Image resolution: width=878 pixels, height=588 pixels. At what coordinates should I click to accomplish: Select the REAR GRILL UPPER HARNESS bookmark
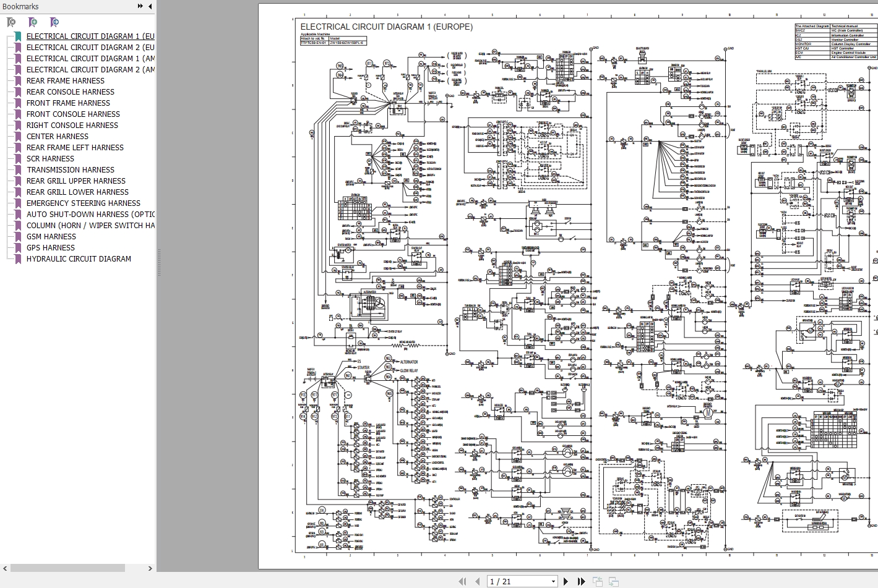76,181
